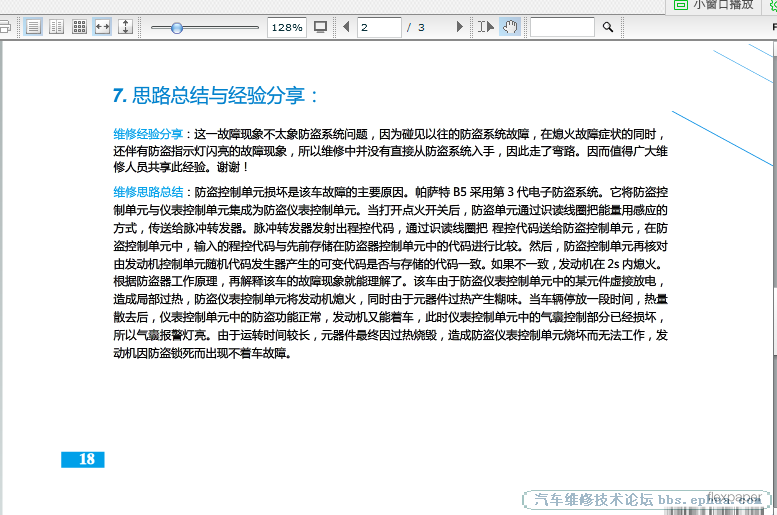Click the magnifier search icon
This screenshot has width=777, height=515.
click(608, 27)
